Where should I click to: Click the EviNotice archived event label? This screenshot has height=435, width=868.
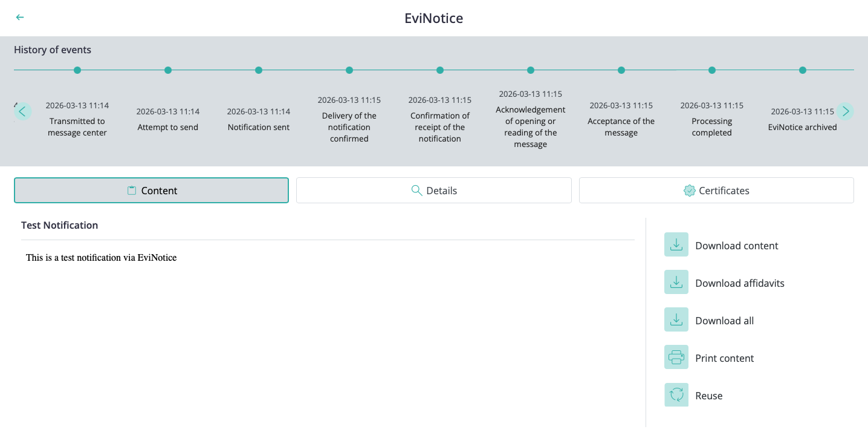803,127
